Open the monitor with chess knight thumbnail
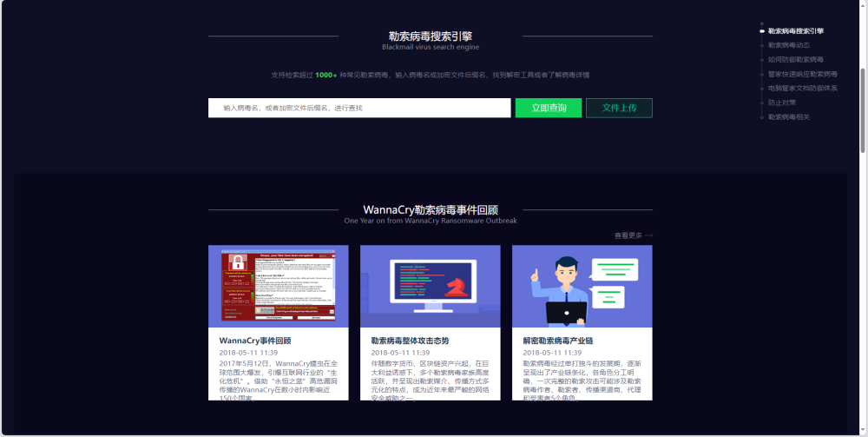This screenshot has width=868, height=437. [431, 287]
